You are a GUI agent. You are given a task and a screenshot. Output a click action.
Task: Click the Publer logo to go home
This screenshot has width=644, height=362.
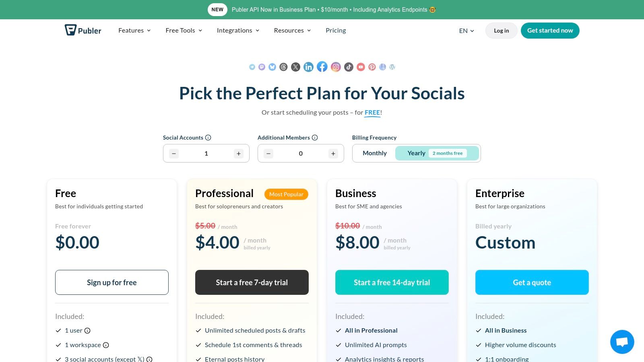click(83, 31)
